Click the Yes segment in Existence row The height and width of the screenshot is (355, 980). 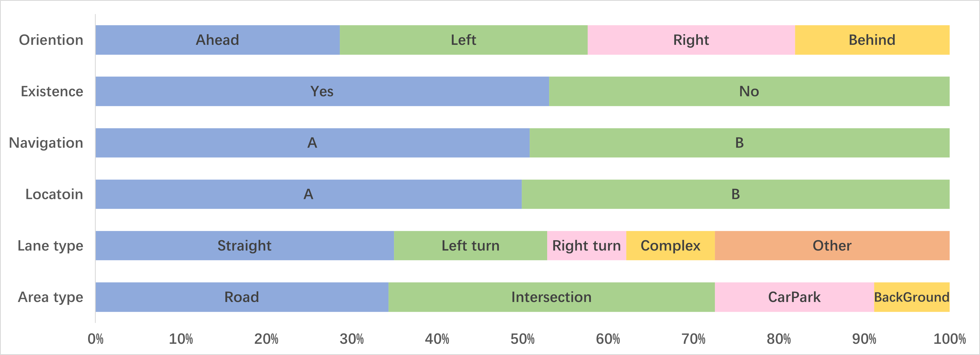click(322, 91)
